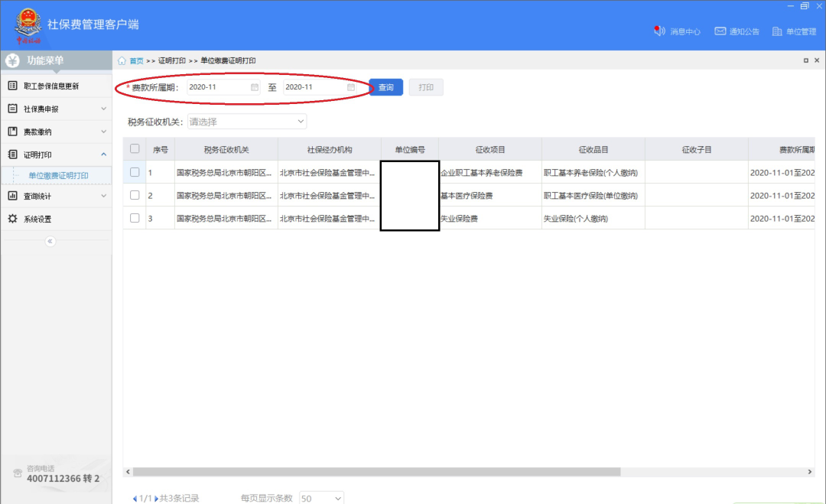Collapse sidebar with double-arrow icon
The height and width of the screenshot is (504, 826).
point(50,241)
